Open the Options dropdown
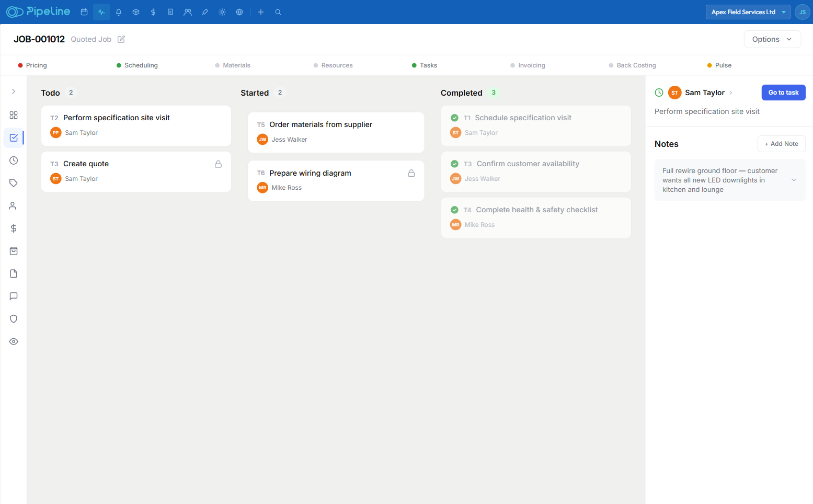Screen dimensions: 813x504 (772, 39)
